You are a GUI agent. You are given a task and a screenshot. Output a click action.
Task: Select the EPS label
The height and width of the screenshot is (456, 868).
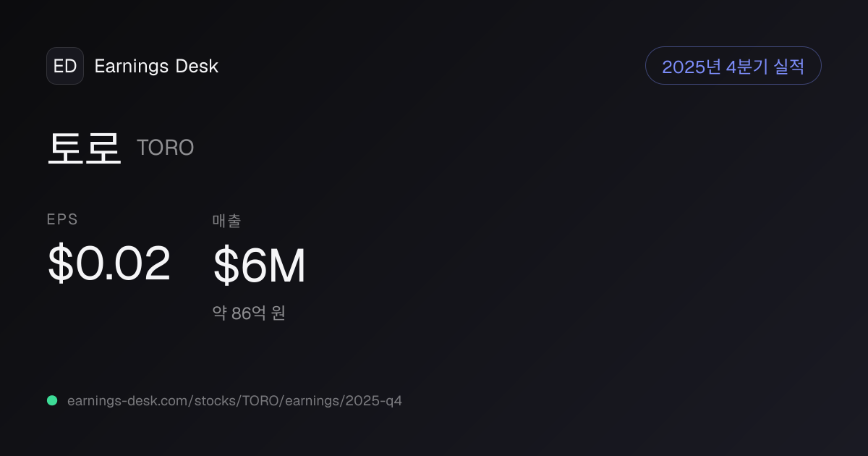62,220
